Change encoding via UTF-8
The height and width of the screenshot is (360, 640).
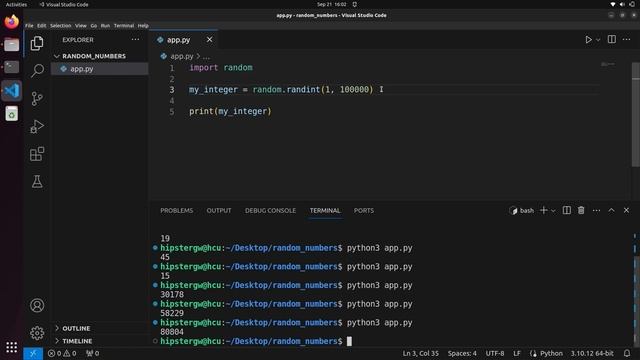495,353
